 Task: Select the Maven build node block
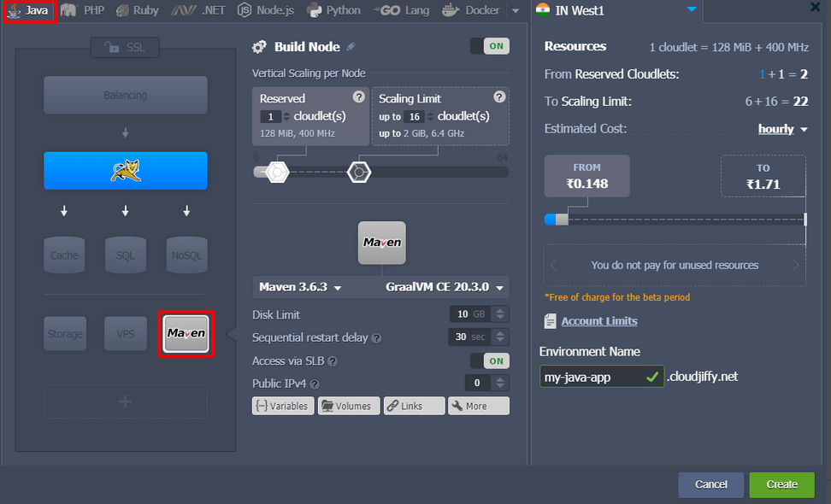pyautogui.click(x=186, y=333)
